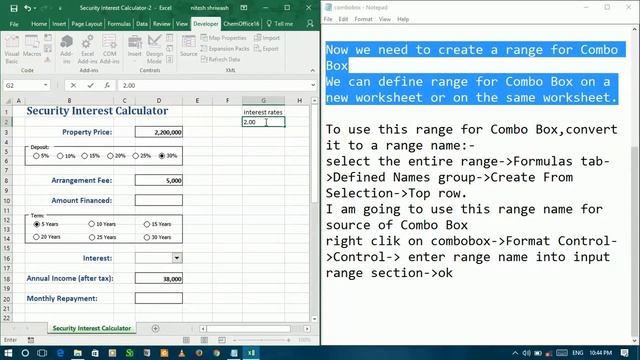Open the Insert controls dropdown
Image resolution: width=640 pixels, height=360 pixels.
[135, 49]
